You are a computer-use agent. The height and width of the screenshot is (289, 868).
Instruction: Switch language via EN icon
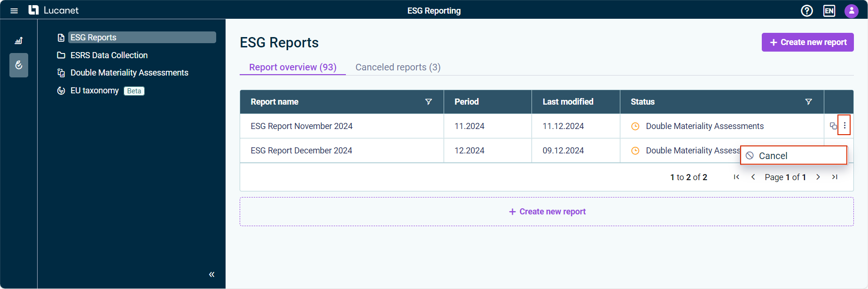(x=829, y=11)
